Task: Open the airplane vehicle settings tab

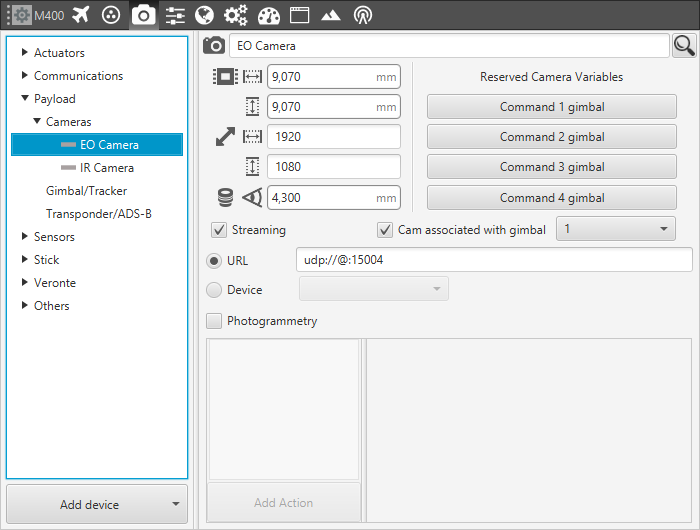Action: click(80, 15)
